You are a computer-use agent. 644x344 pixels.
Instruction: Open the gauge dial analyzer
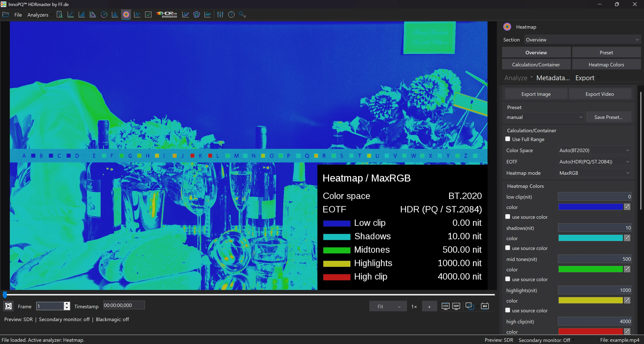pos(104,15)
